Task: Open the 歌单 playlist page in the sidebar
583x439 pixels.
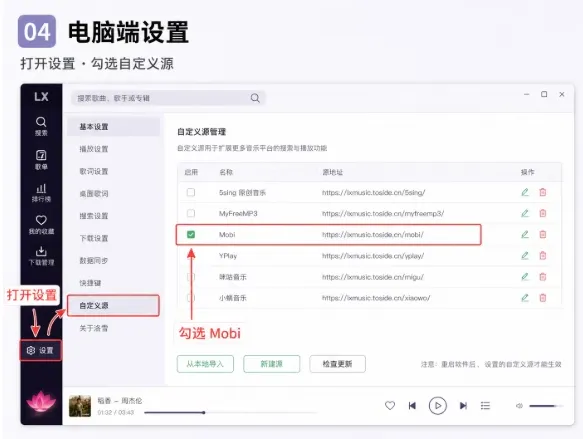Action: pyautogui.click(x=41, y=159)
